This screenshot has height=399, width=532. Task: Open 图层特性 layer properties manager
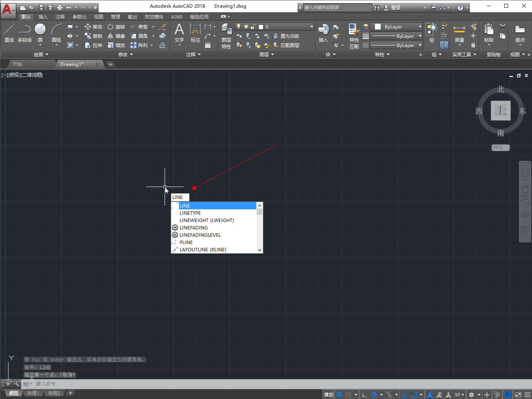pos(226,36)
